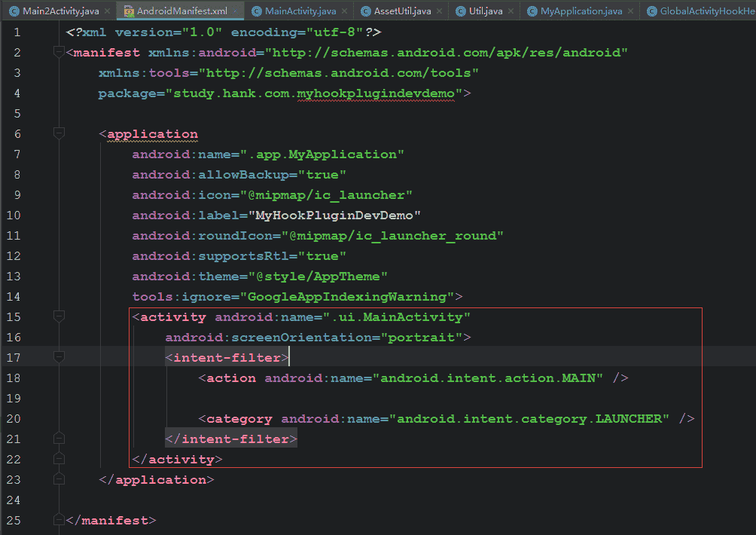Close the MainActivity.java tab

pyautogui.click(x=344, y=11)
